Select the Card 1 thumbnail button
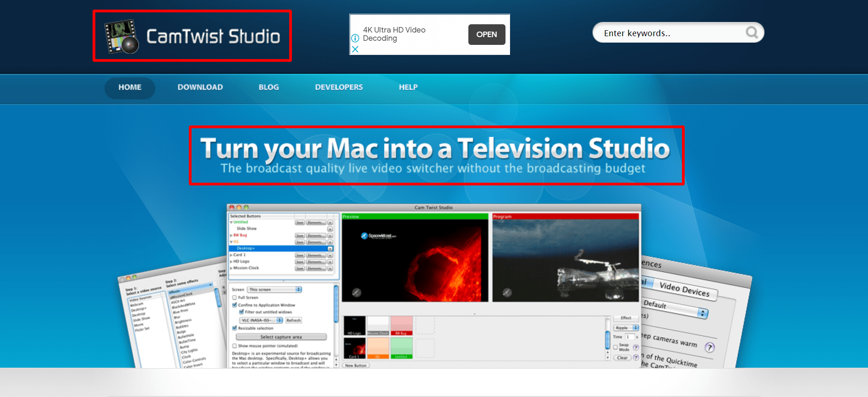 point(355,348)
